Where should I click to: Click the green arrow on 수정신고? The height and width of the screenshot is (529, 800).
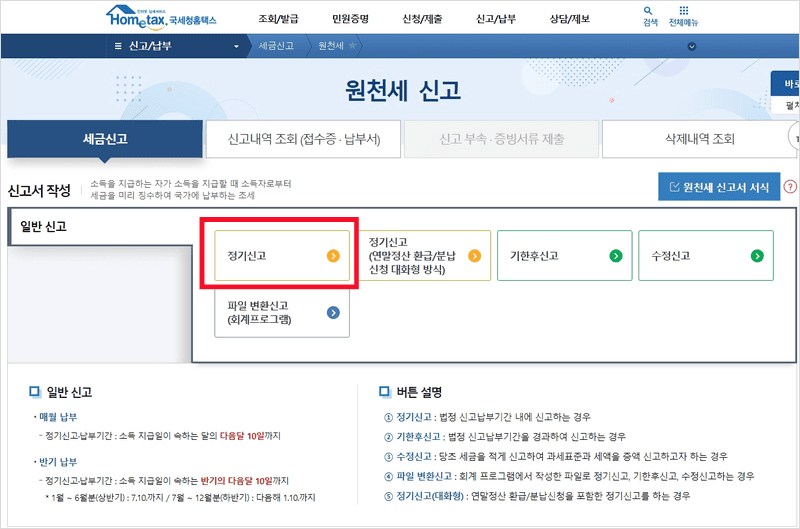tap(757, 256)
